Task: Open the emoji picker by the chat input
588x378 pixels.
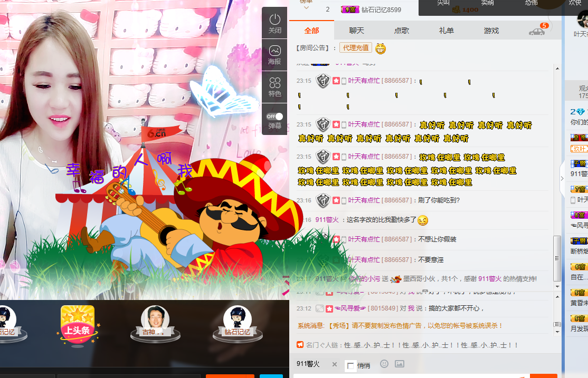Action: (x=384, y=363)
